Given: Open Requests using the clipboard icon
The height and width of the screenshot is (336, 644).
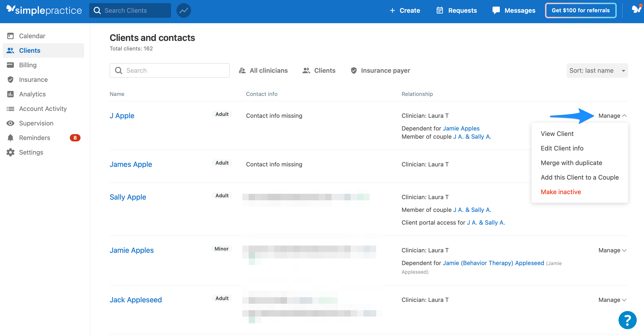Looking at the screenshot, I should [x=439, y=10].
